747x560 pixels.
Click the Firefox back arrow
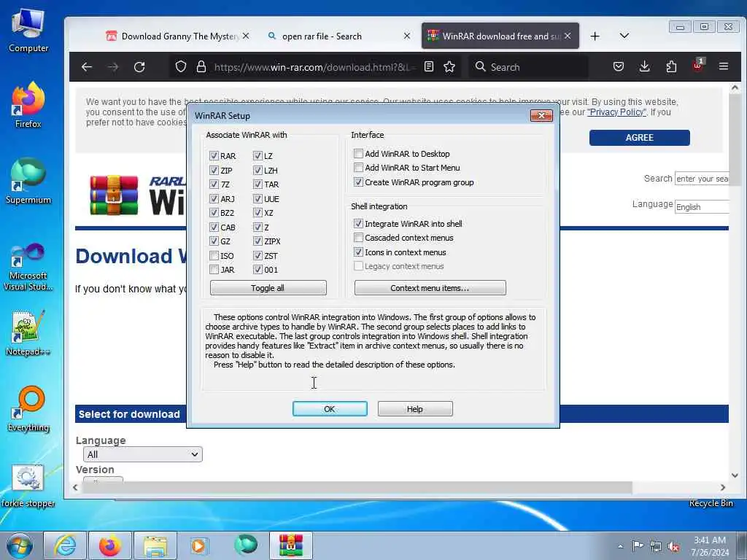tap(87, 67)
